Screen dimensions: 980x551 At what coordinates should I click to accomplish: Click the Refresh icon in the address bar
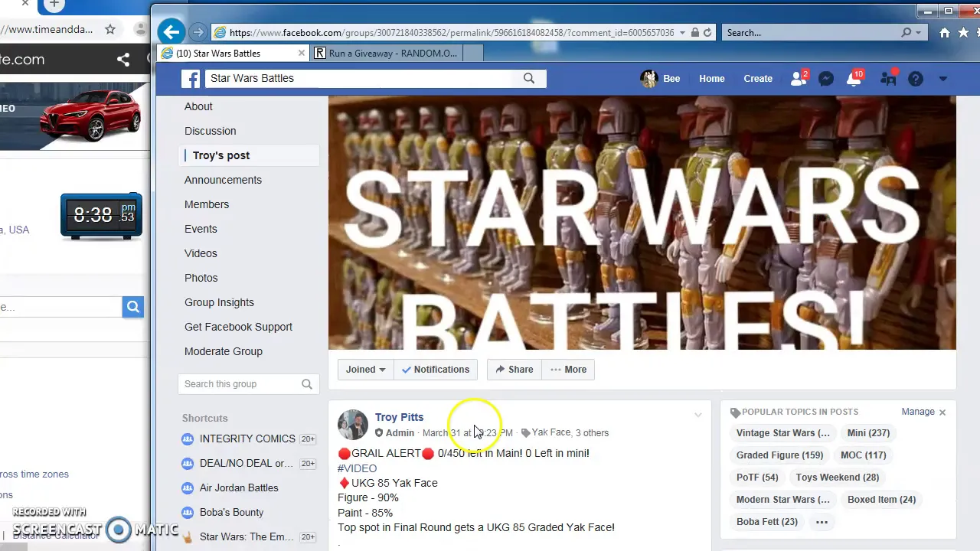[707, 32]
